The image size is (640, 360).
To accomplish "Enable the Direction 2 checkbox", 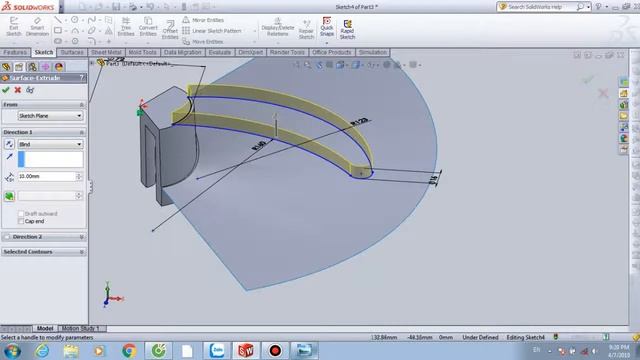I will [x=7, y=237].
